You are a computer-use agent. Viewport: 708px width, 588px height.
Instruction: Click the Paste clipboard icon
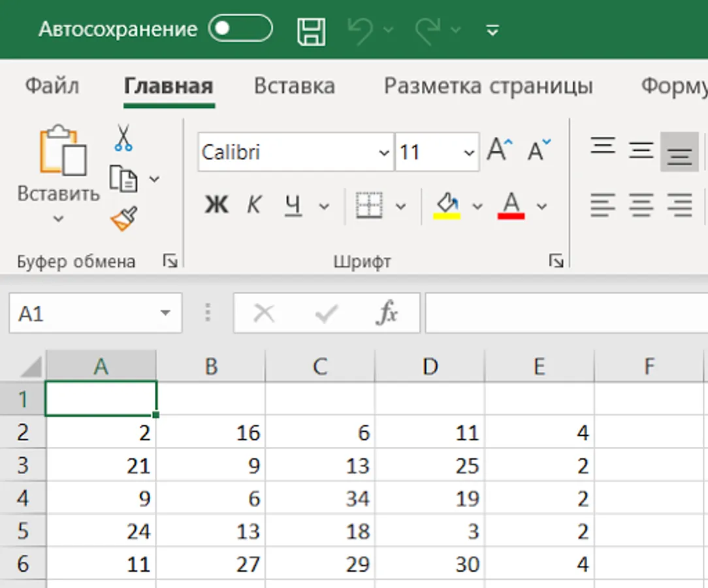pos(63,150)
